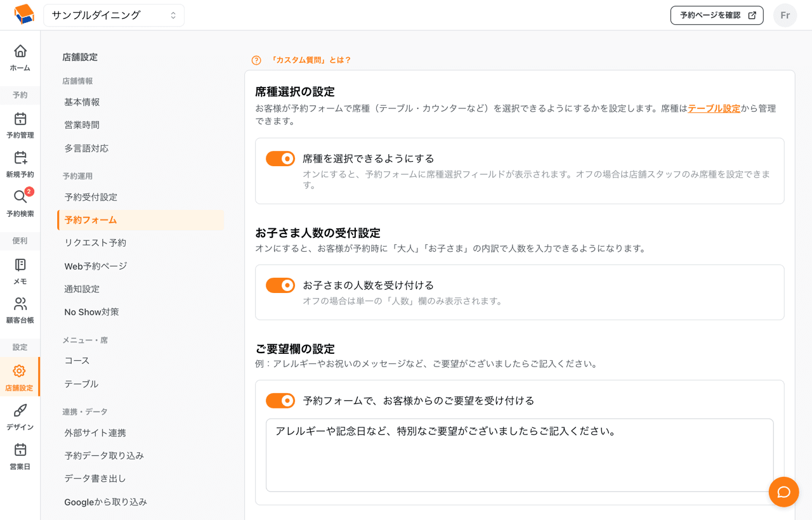
Task: Open the Fr user avatar
Action: point(785,15)
